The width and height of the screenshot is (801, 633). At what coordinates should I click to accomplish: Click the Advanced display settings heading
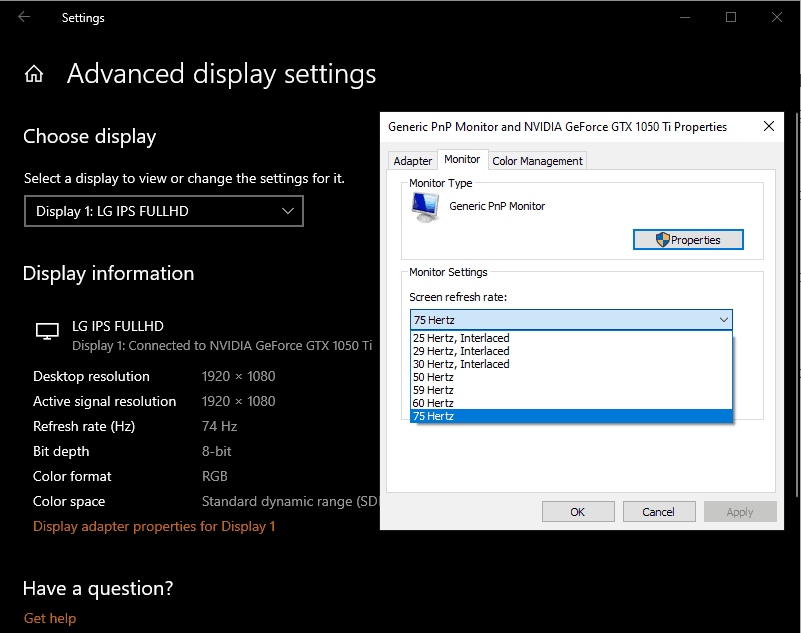[x=222, y=74]
